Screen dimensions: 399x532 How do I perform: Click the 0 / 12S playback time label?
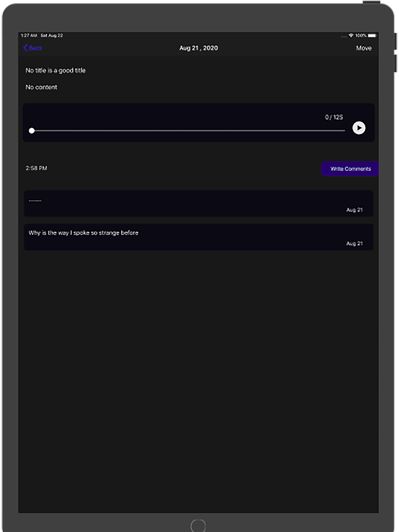pyautogui.click(x=334, y=117)
